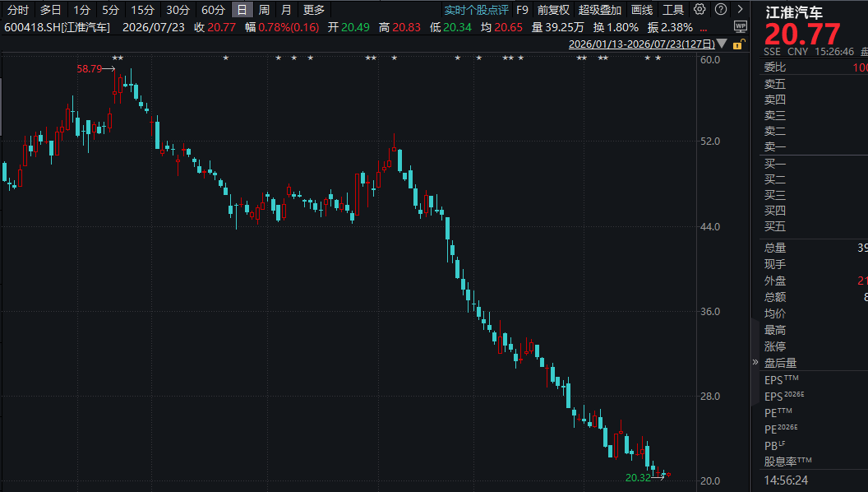Select the 60分 period
This screenshot has height=492, width=868.
[x=213, y=10]
